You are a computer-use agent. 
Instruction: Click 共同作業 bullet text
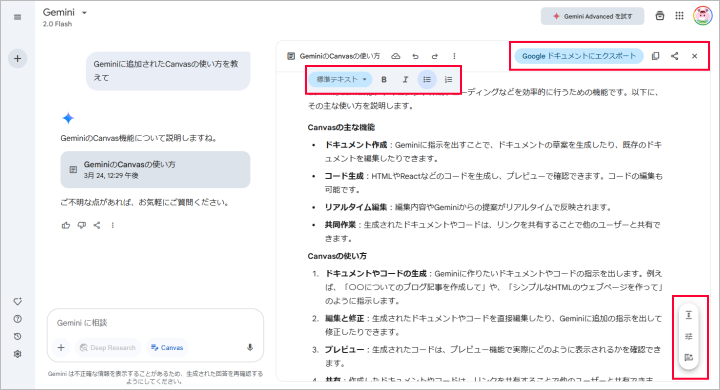pyautogui.click(x=340, y=225)
